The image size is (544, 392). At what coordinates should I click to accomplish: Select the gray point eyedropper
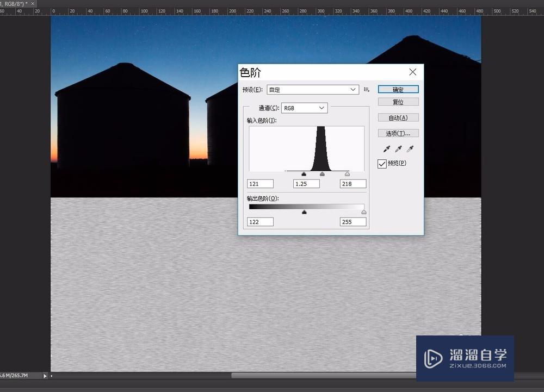[398, 149]
